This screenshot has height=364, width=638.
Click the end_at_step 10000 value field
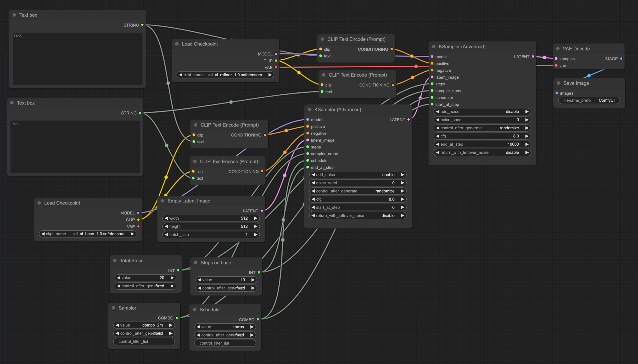pyautogui.click(x=482, y=144)
